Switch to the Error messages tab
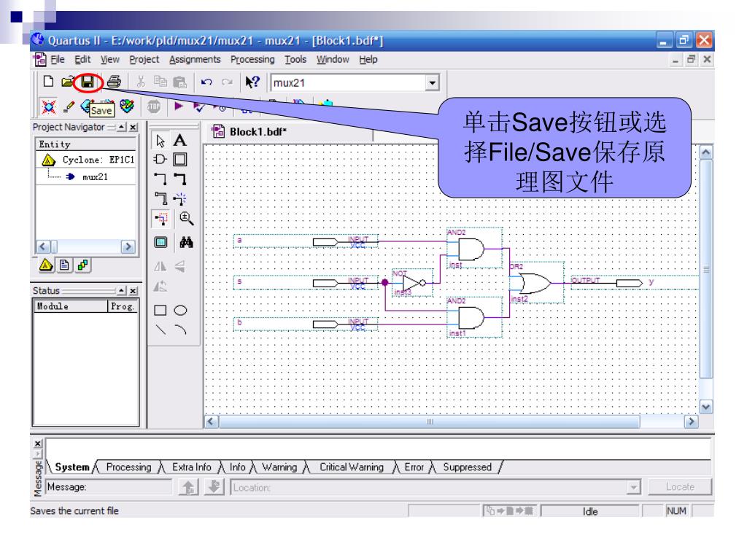The height and width of the screenshot is (560, 747). [414, 467]
